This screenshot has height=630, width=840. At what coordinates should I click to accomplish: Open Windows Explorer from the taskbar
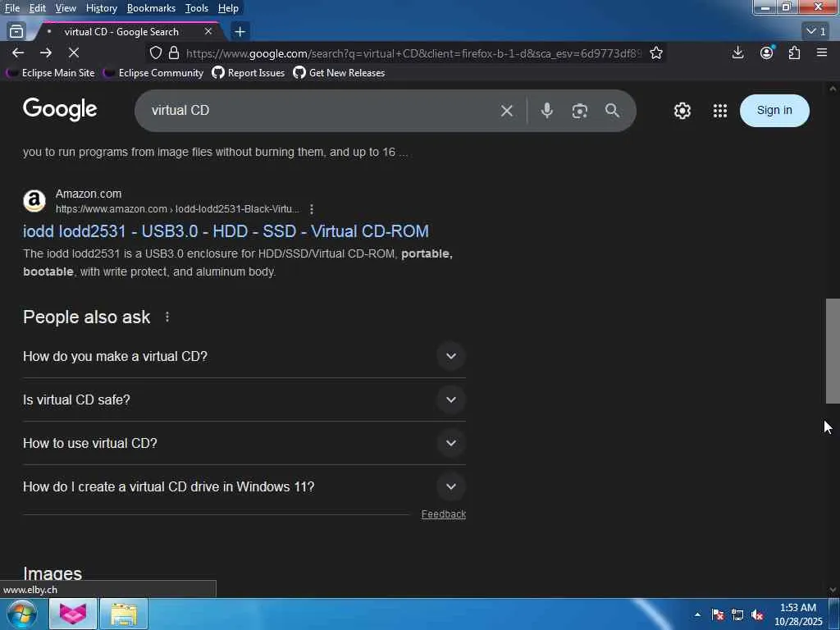[124, 614]
